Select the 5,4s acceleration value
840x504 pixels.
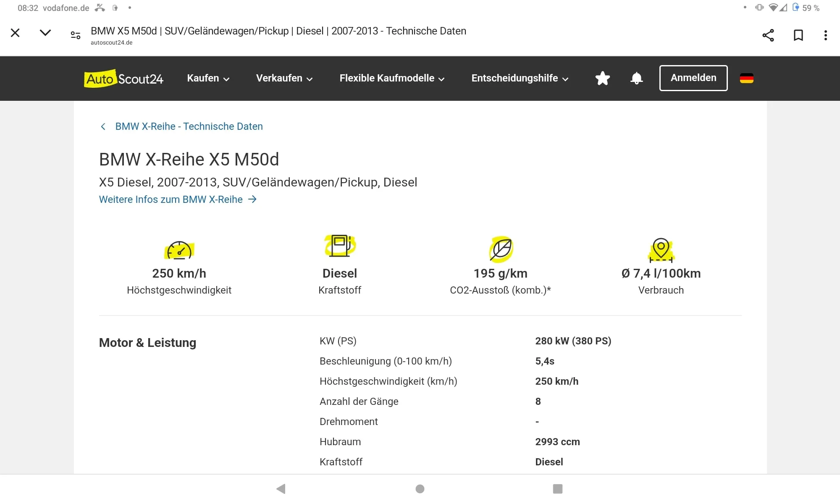[545, 361]
